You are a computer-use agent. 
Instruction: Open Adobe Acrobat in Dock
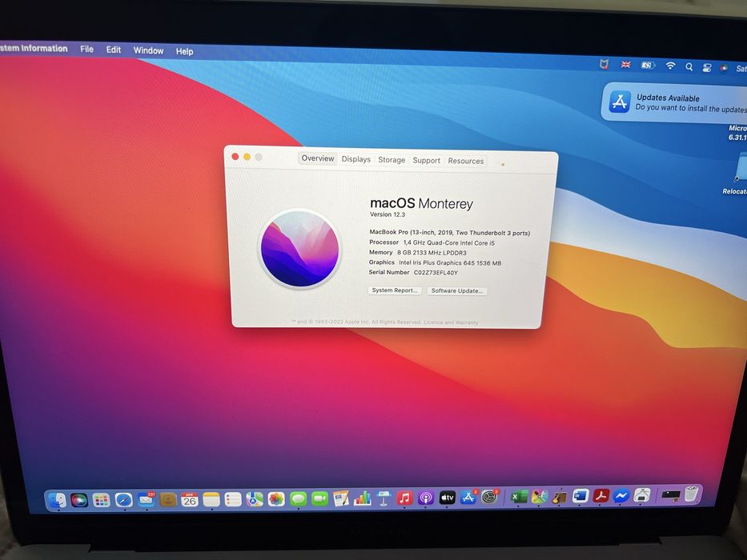pyautogui.click(x=601, y=496)
